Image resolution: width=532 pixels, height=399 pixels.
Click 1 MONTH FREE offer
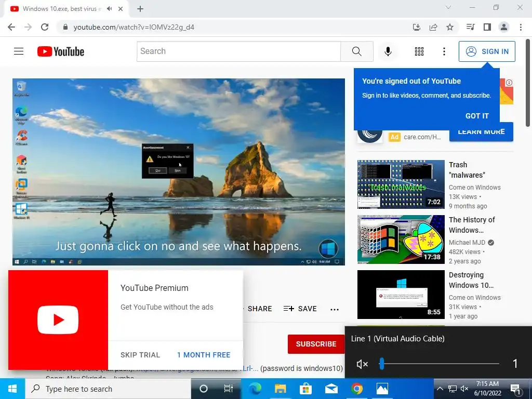pos(204,355)
